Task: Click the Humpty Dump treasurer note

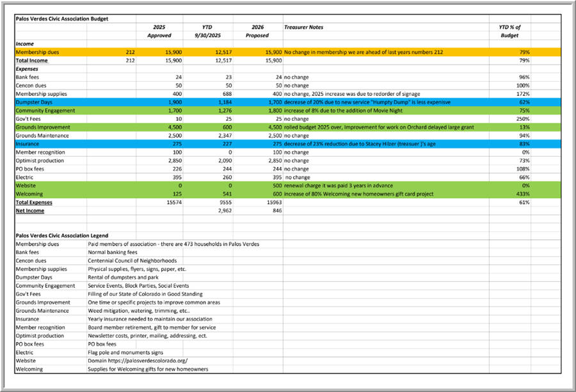Action: pyautogui.click(x=367, y=102)
